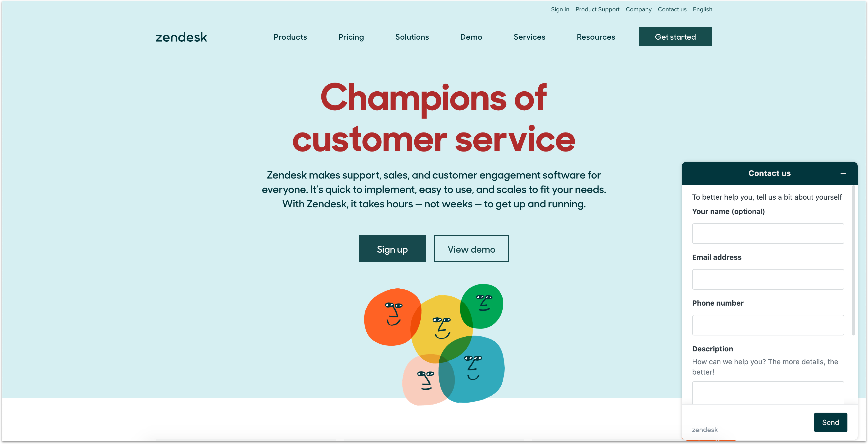Image resolution: width=868 pixels, height=444 pixels.
Task: Click the Services navigation icon
Action: coord(529,37)
